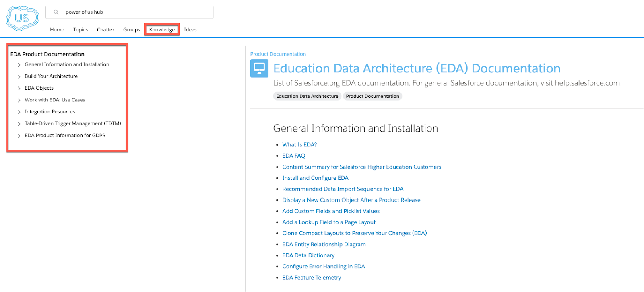Open Configure Error Handling in EDA link

324,266
